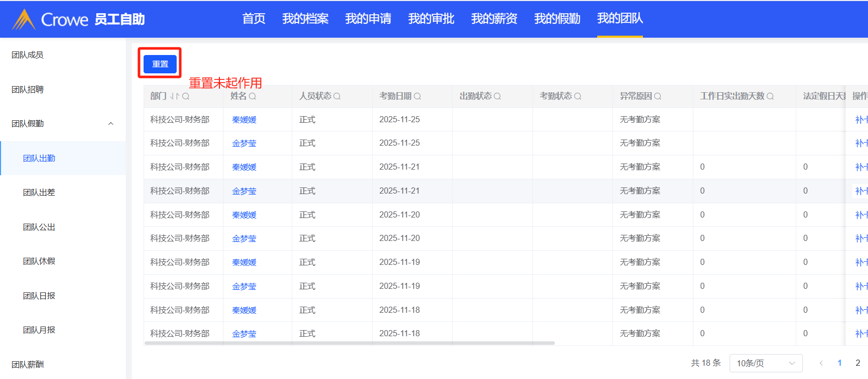Go to page 2 of results
This screenshot has height=379, width=868.
tap(858, 363)
